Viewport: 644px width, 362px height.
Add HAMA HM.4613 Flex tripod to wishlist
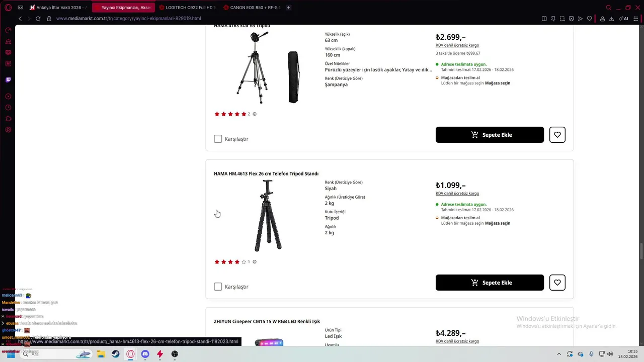point(557,283)
